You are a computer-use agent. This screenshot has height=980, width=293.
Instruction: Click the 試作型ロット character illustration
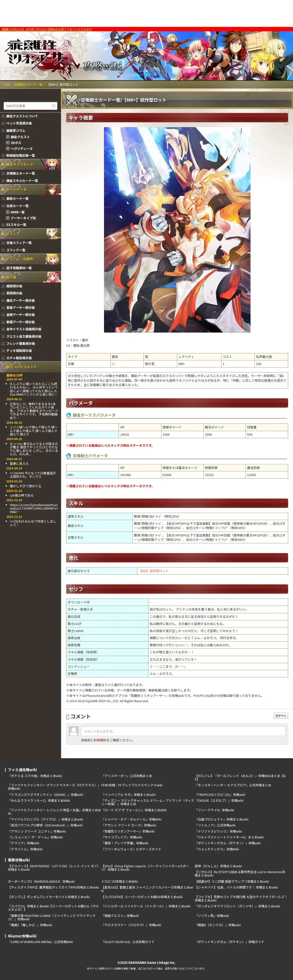point(177,230)
